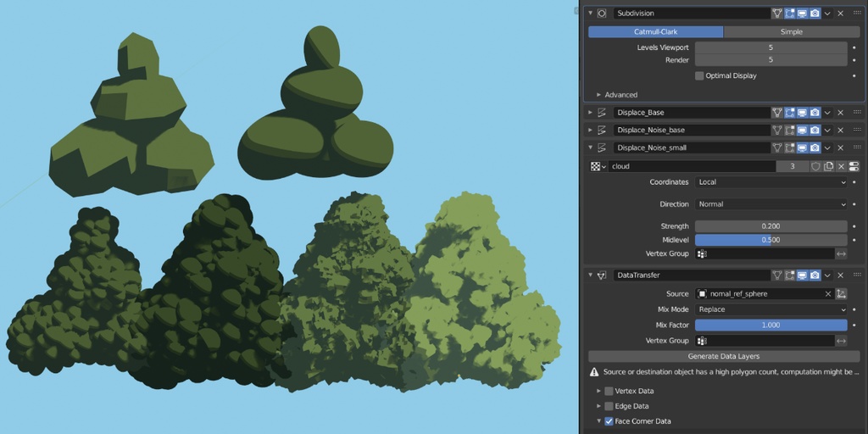
Task: Open the Coordinates dropdown set to Local
Action: pyautogui.click(x=771, y=182)
